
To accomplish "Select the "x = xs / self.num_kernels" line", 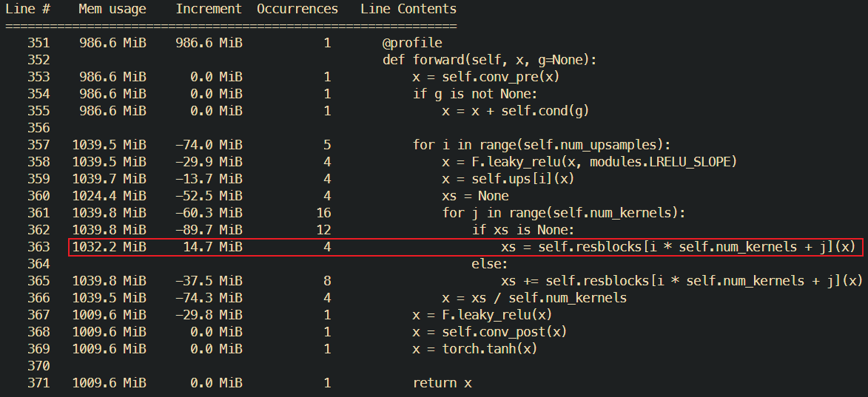I will pos(534,298).
